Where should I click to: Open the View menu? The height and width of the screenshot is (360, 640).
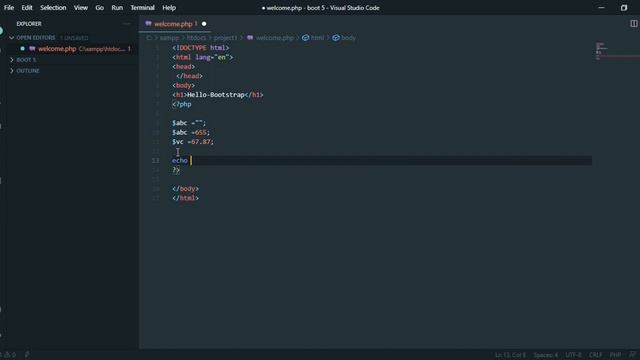pyautogui.click(x=80, y=8)
